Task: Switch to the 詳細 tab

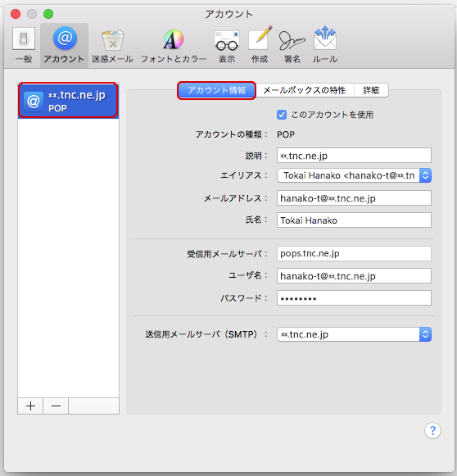Action: 371,90
